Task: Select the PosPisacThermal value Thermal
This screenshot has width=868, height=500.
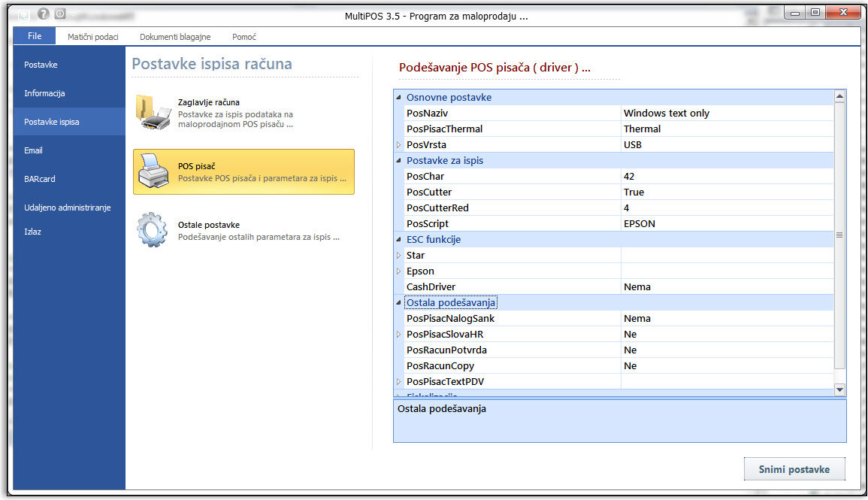Action: coord(727,129)
